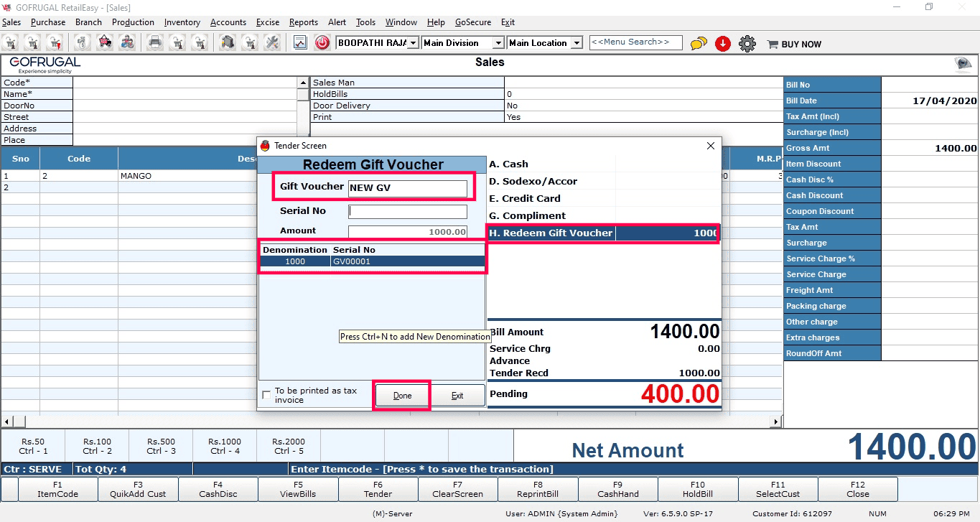Click the red power icon
This screenshot has width=980, height=522.
pyautogui.click(x=322, y=43)
